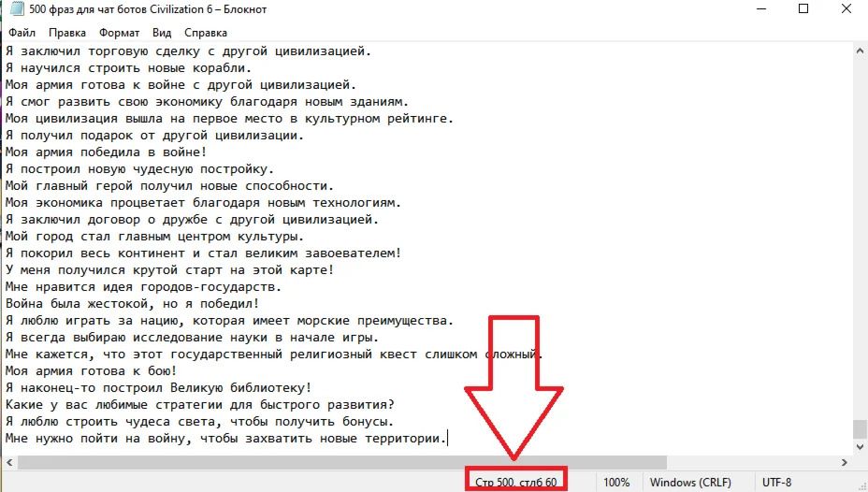Click line 'Мой город стал главным центром культуры.'
This screenshot has height=492, width=868.
pyautogui.click(x=154, y=237)
